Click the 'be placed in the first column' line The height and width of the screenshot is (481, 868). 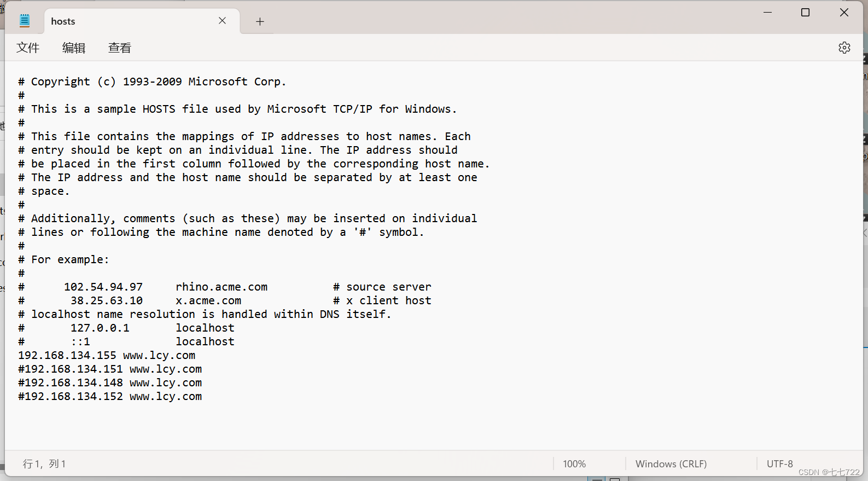coord(254,164)
